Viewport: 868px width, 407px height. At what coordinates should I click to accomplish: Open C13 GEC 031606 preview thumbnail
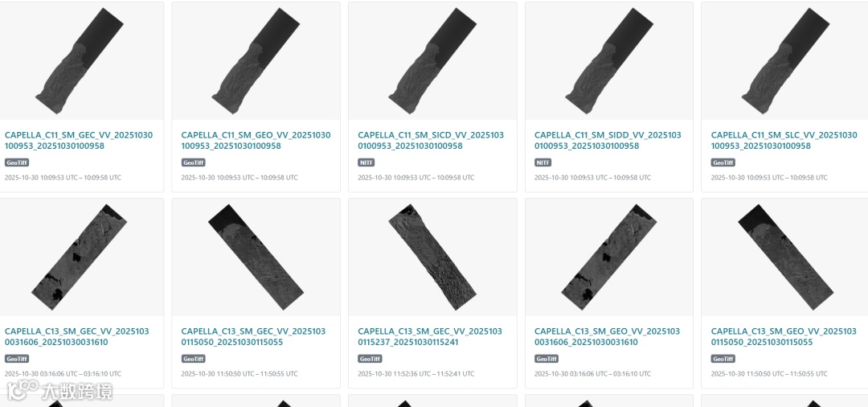click(81, 257)
